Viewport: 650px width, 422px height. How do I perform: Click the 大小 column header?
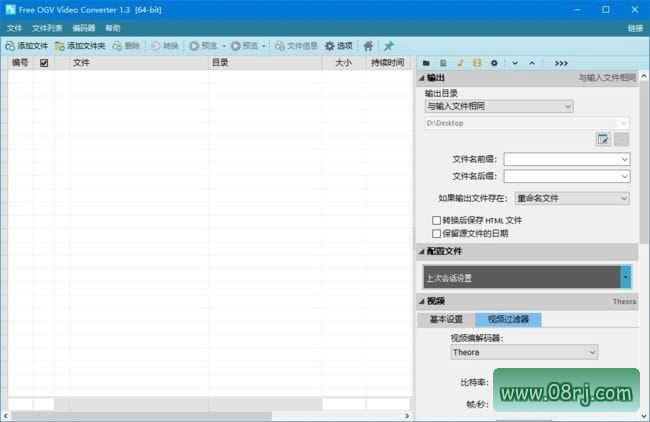(x=343, y=63)
